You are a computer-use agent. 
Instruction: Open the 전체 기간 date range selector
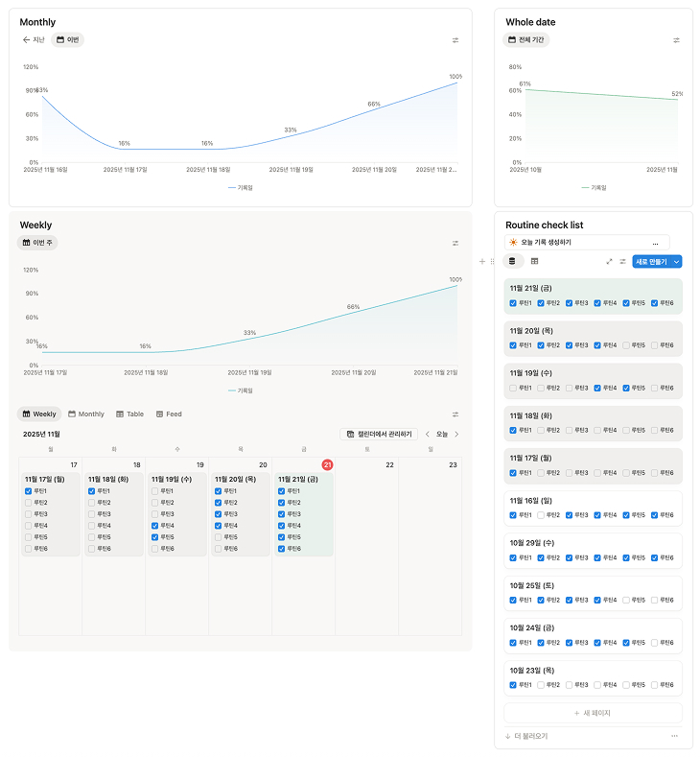pos(527,40)
